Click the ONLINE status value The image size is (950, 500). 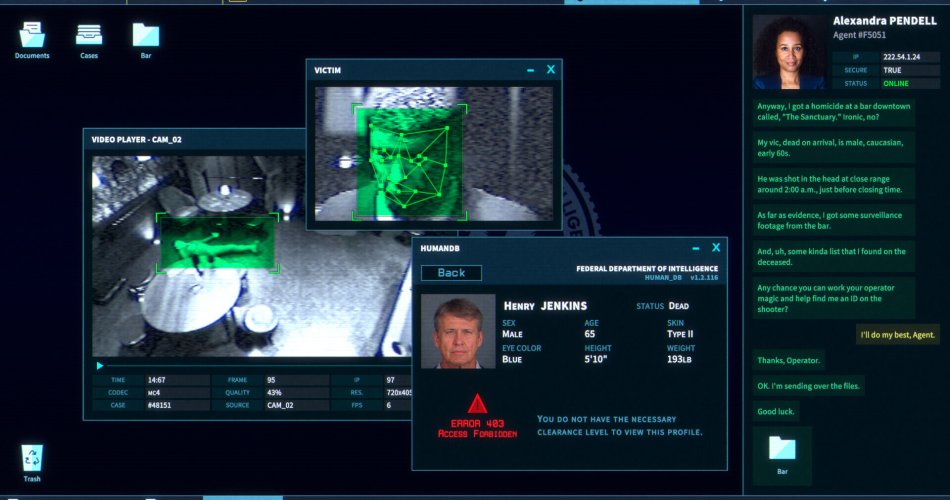click(x=896, y=84)
